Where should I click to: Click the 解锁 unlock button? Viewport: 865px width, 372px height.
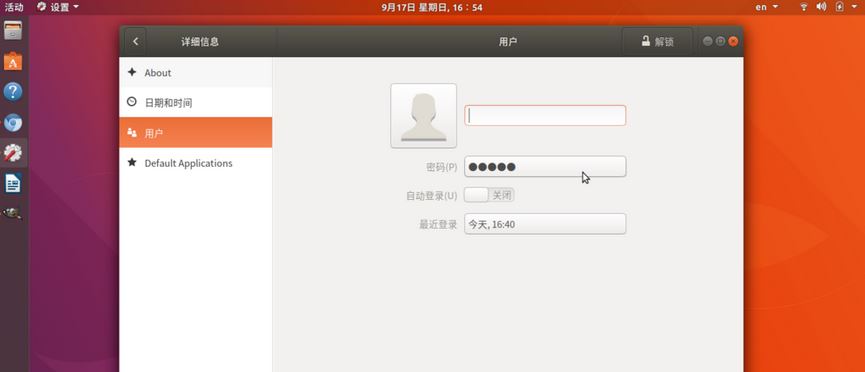tap(657, 41)
